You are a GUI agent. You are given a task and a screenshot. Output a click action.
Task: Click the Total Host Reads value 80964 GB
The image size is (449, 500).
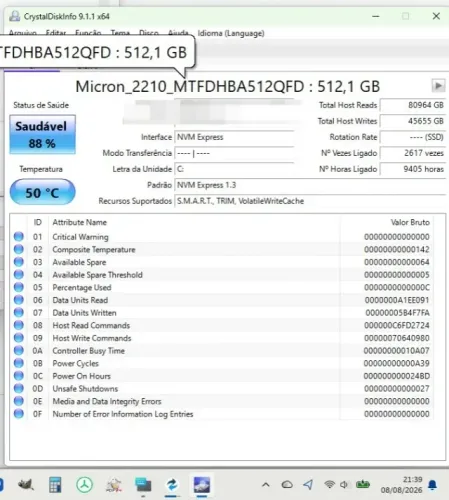coord(413,105)
